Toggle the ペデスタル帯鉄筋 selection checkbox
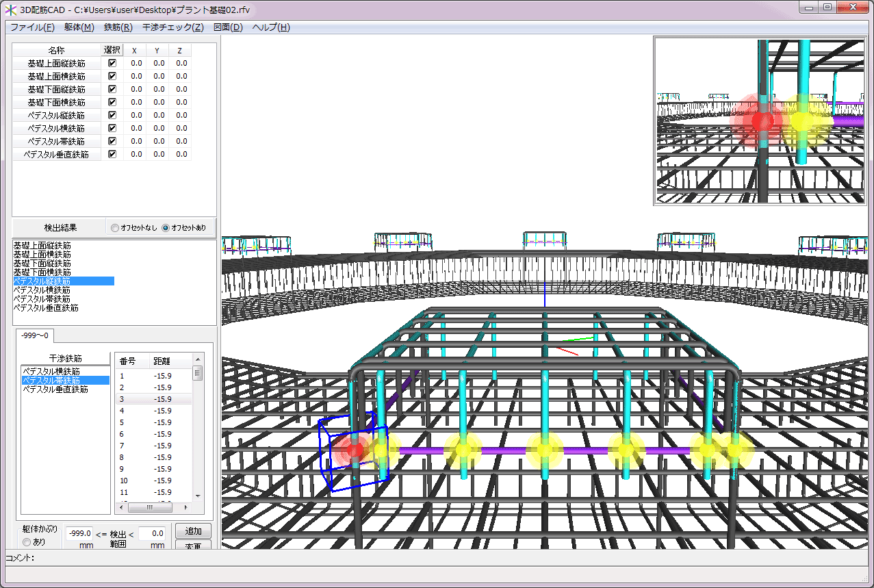 [112, 141]
